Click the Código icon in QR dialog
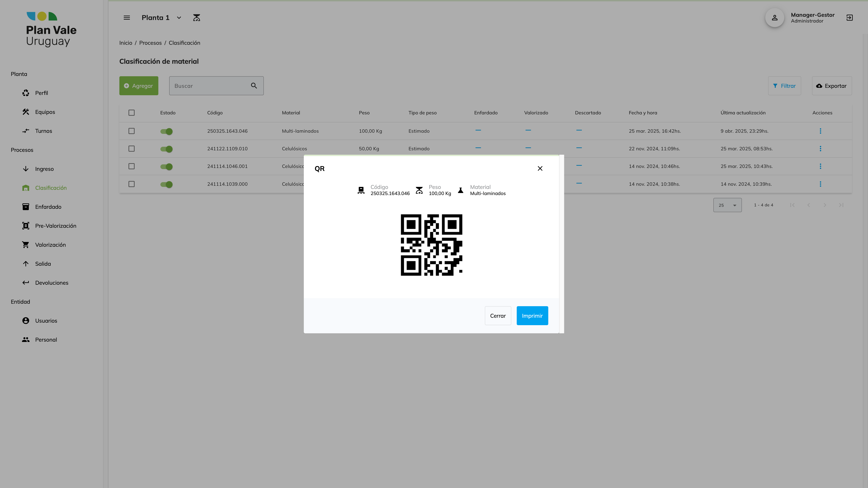The height and width of the screenshot is (488, 868). point(361,191)
